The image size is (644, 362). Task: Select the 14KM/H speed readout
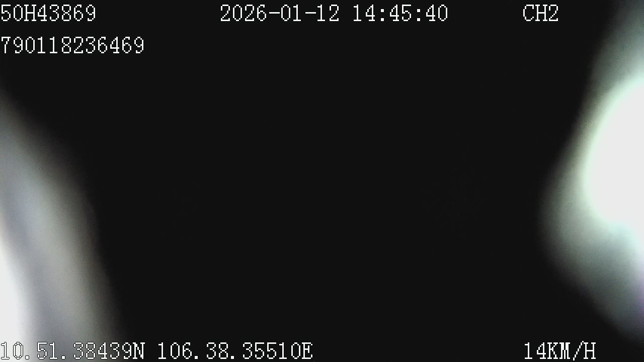click(x=560, y=351)
